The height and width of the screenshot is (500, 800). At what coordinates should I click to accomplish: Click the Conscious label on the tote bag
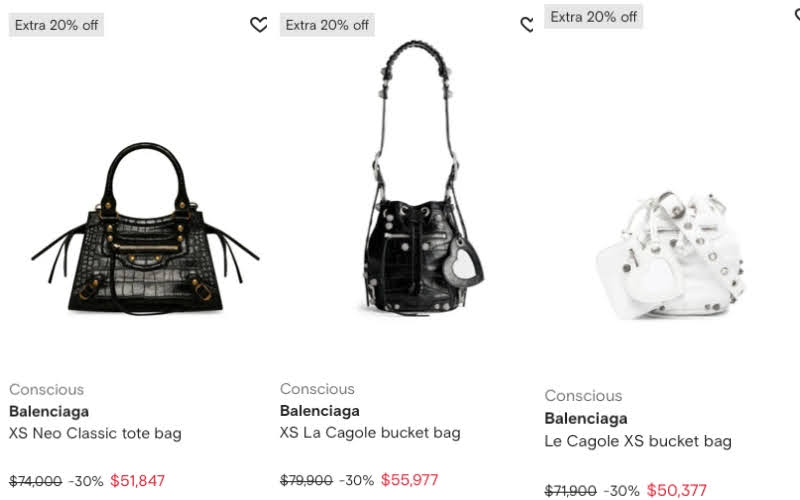pos(46,389)
